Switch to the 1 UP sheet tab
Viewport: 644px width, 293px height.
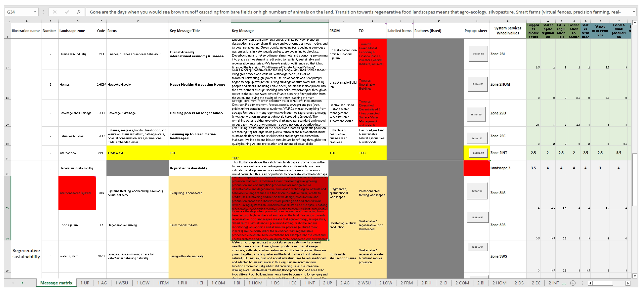click(85, 283)
